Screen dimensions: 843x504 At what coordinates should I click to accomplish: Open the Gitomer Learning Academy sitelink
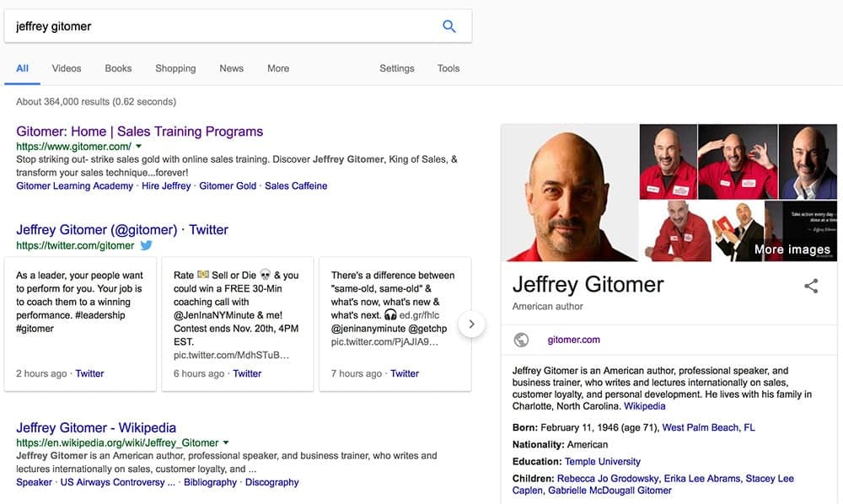point(75,186)
